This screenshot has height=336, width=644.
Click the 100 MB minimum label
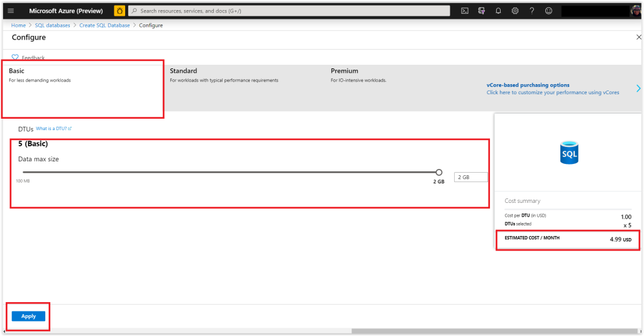(x=23, y=181)
